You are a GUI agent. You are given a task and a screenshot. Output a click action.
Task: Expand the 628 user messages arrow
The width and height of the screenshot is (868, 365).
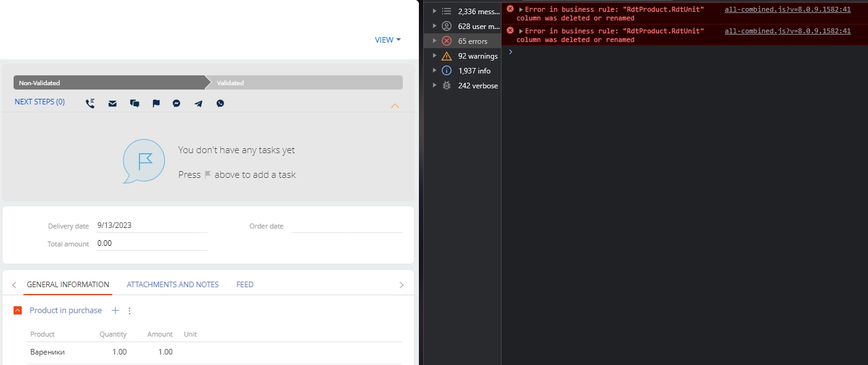point(435,26)
